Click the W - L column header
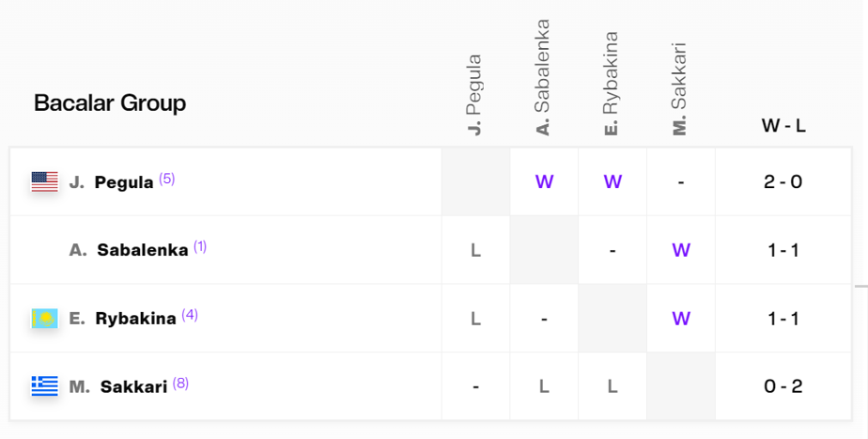The image size is (868, 439). 783,126
